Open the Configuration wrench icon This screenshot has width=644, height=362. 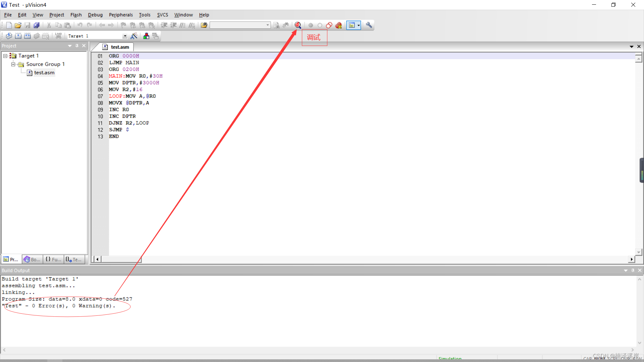(x=369, y=25)
